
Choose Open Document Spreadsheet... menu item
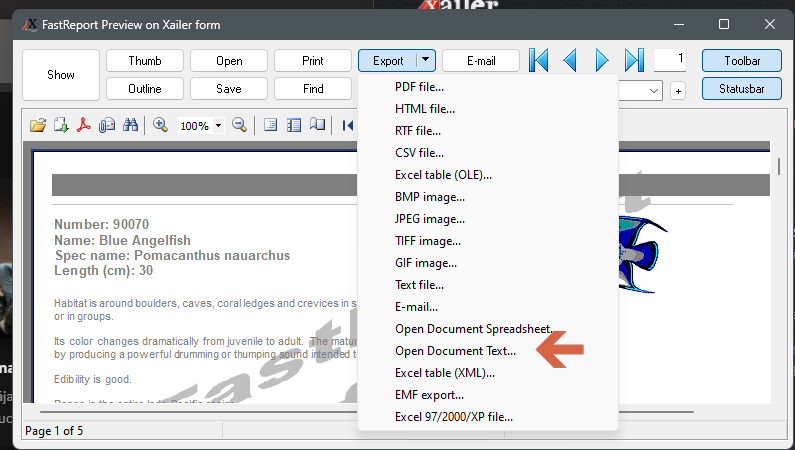tap(488, 329)
